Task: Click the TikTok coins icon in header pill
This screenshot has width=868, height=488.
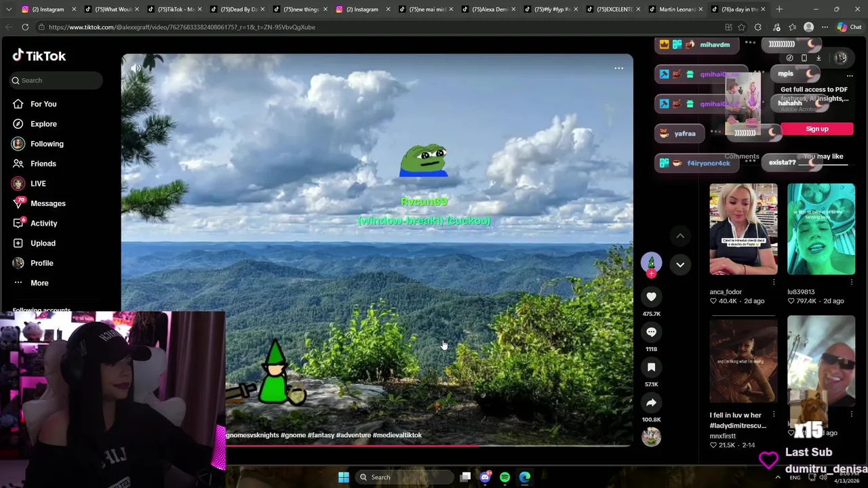Action: click(x=789, y=58)
